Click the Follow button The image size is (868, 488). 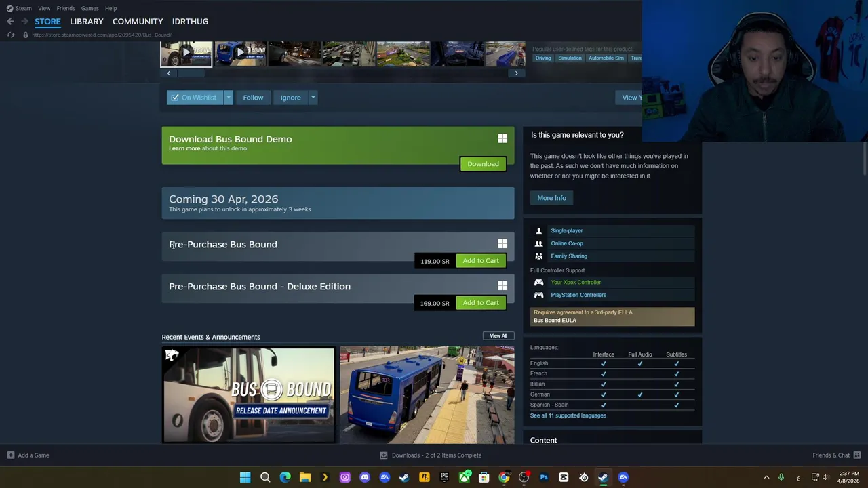click(253, 98)
